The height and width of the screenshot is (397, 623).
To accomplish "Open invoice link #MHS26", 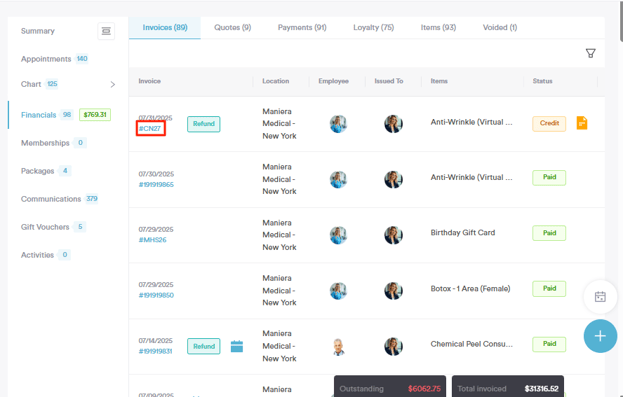I will 153,240.
